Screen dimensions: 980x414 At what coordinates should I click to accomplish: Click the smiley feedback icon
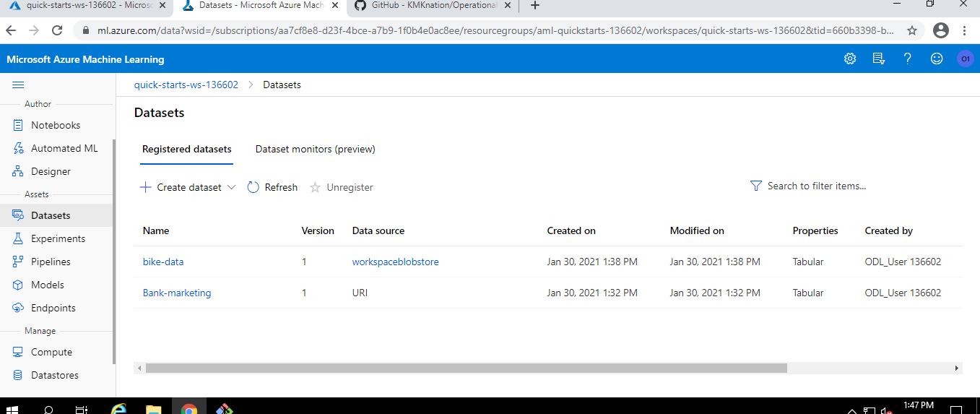click(937, 59)
